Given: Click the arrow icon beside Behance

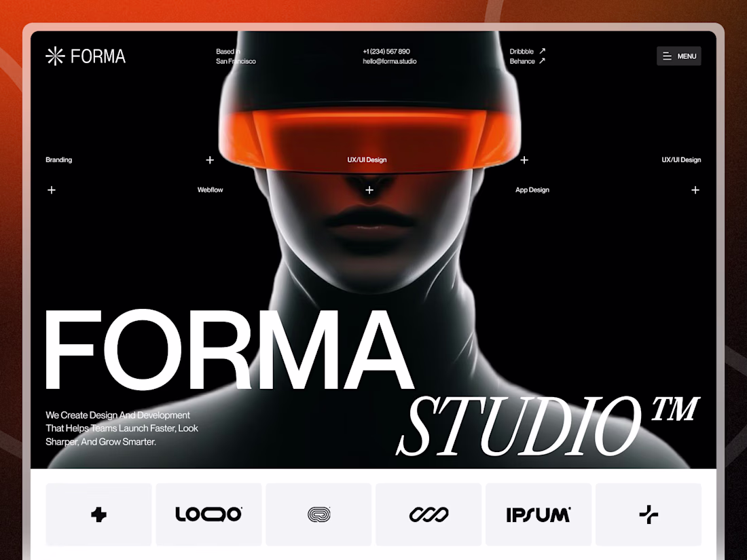Looking at the screenshot, I should click(542, 61).
